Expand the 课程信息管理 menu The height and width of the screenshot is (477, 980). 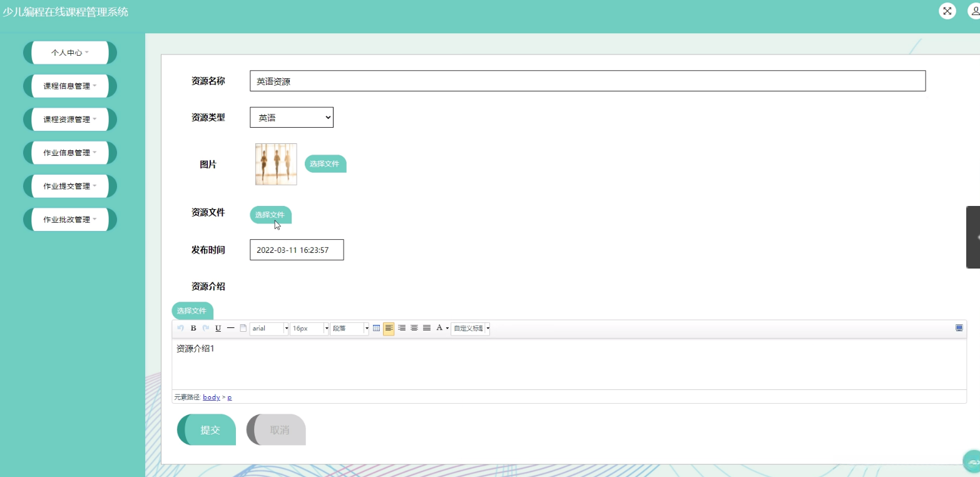coord(70,86)
